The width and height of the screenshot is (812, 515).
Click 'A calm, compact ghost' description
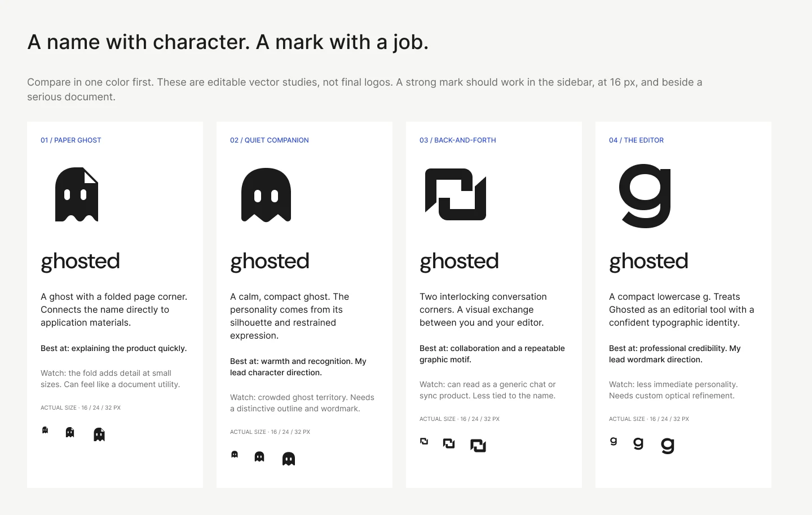(x=290, y=316)
